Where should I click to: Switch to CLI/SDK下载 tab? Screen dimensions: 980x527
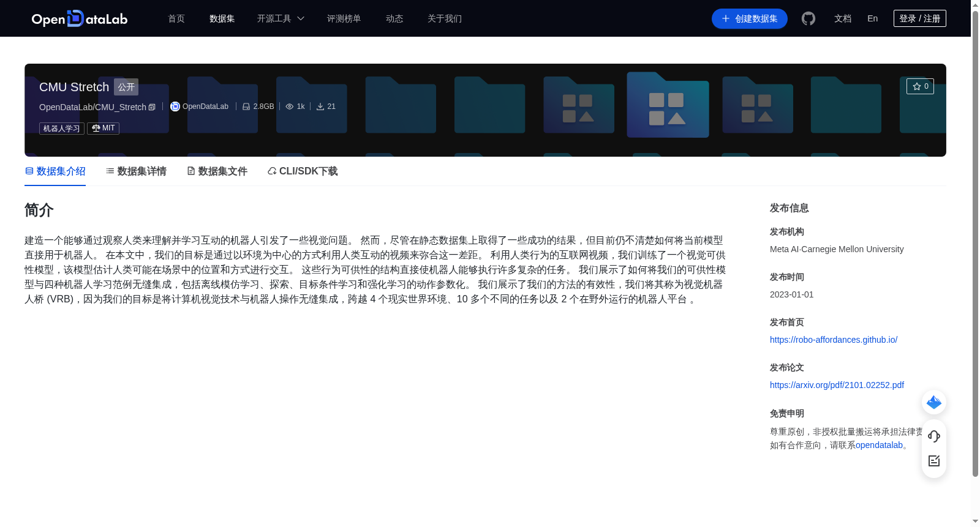303,171
